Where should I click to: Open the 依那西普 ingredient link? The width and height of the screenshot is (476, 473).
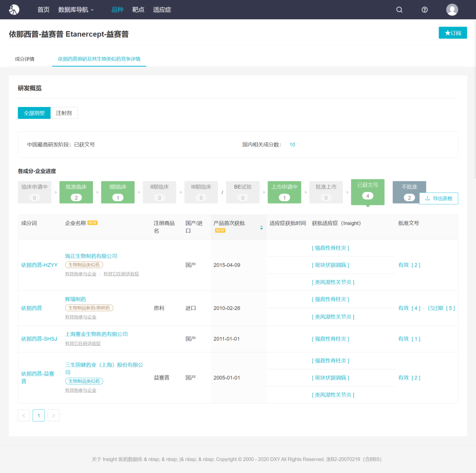pos(32,308)
